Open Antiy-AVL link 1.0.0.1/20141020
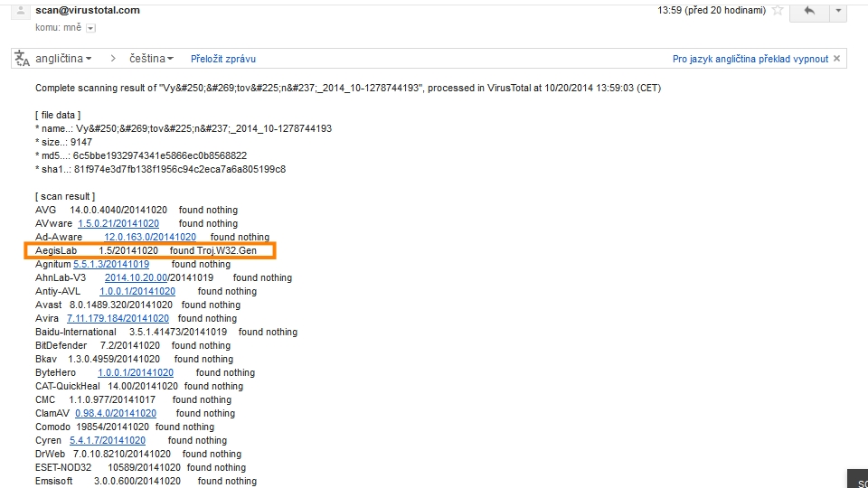The height and width of the screenshot is (488, 868). point(137,291)
